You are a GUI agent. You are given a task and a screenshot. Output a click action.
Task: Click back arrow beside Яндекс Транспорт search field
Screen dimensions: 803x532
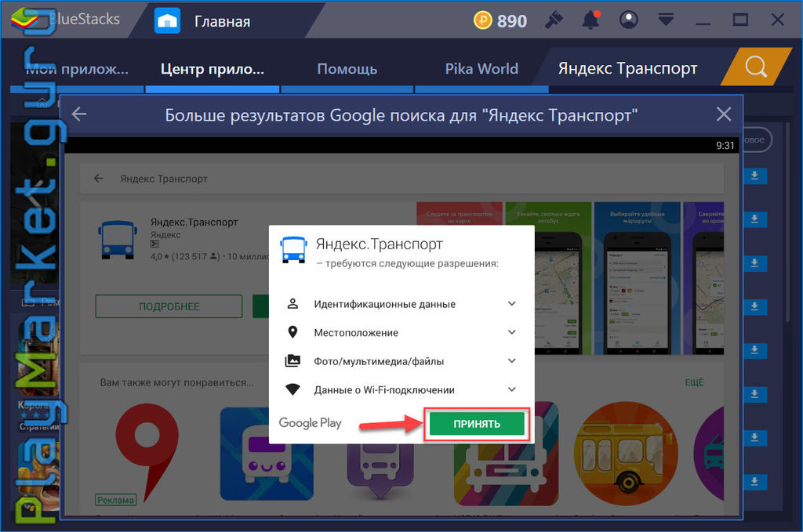click(x=98, y=179)
